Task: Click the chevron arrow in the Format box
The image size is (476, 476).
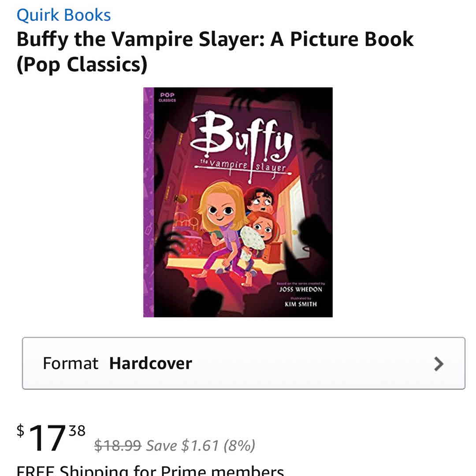Action: (x=439, y=364)
